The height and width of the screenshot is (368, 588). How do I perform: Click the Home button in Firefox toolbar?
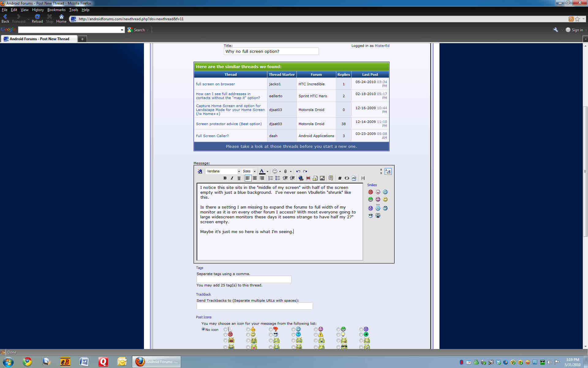(x=61, y=18)
